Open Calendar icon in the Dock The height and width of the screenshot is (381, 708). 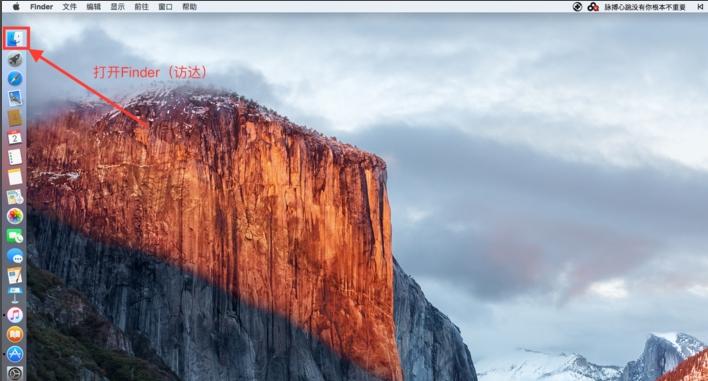tap(15, 138)
